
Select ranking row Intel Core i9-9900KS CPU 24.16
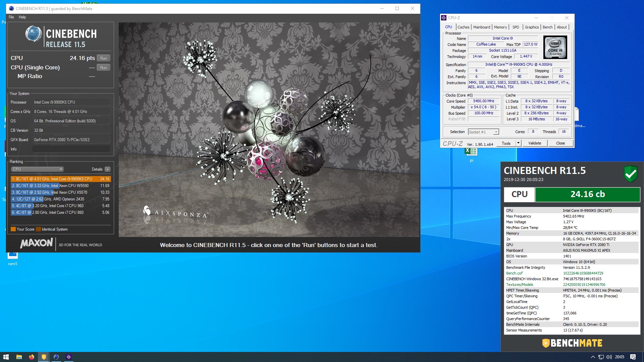pyautogui.click(x=61, y=179)
